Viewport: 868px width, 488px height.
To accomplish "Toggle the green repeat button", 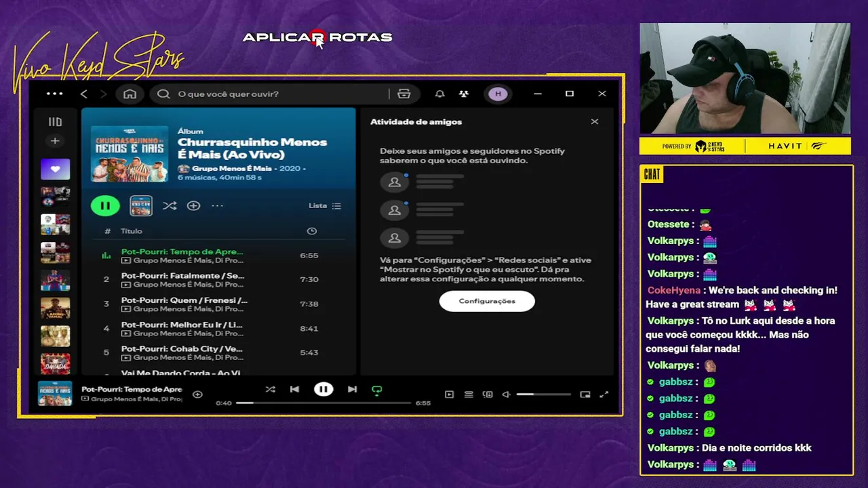I will (x=377, y=390).
